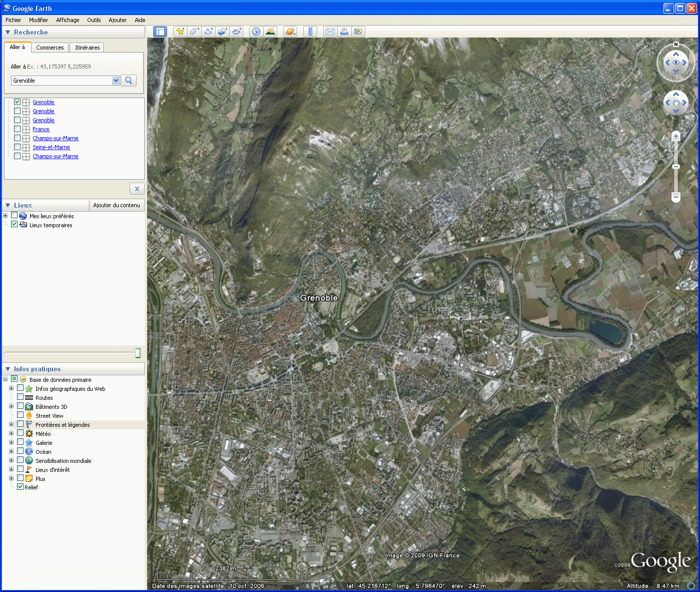Email the current view

click(330, 32)
